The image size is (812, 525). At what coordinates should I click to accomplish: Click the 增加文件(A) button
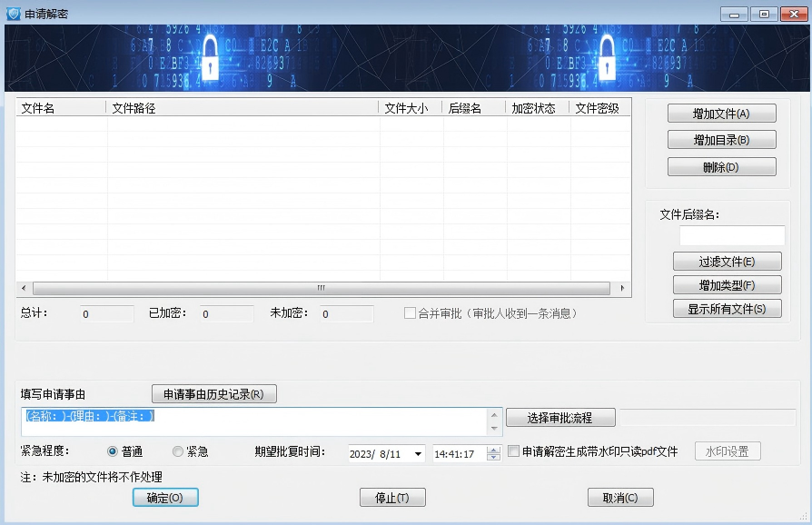point(721,114)
